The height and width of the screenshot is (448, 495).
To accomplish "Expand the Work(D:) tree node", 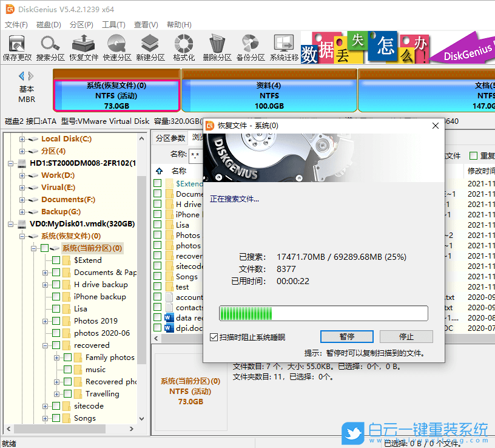I will 22,175.
